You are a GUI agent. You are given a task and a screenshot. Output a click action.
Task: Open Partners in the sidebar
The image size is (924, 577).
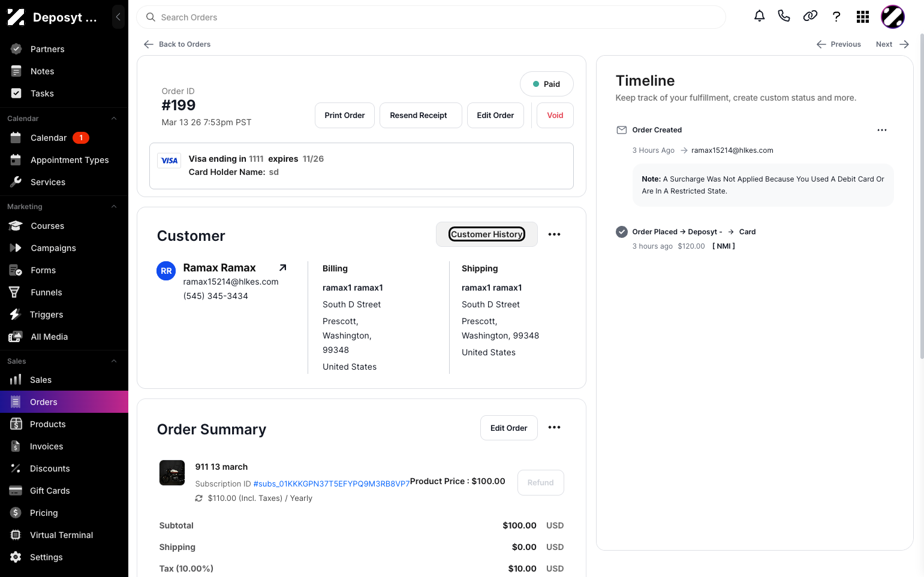[x=64, y=49]
